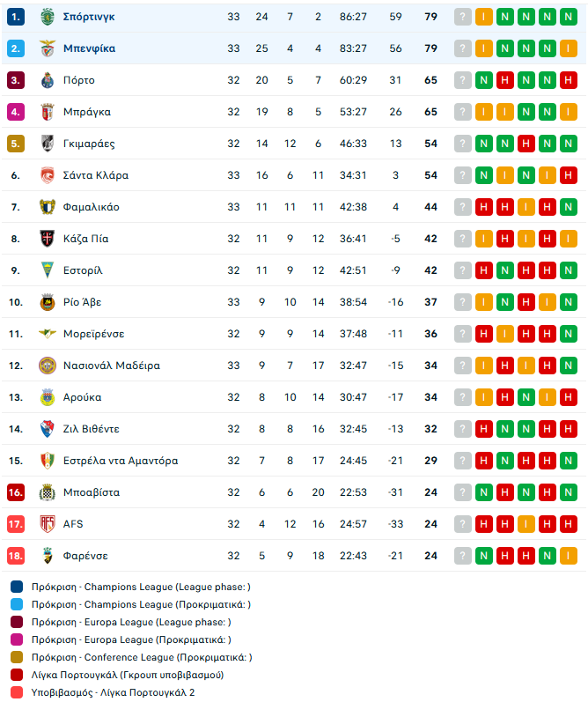Click the gold Conference League legend swatch
Viewport: 588px width, 702px height.
pyautogui.click(x=17, y=657)
